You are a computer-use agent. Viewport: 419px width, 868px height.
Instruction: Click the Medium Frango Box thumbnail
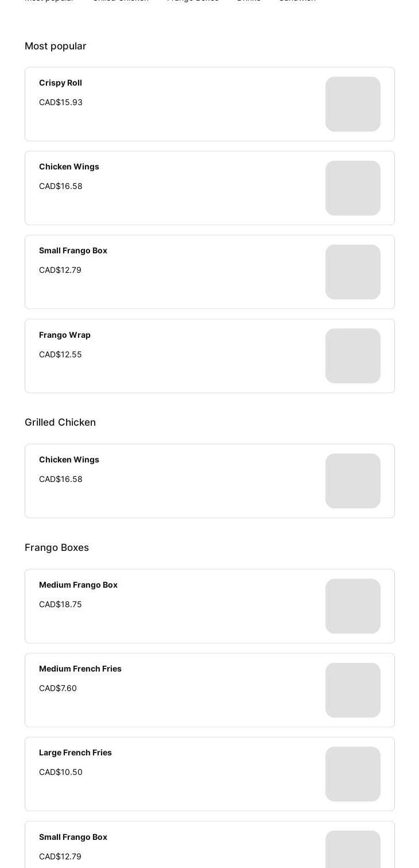[352, 606]
